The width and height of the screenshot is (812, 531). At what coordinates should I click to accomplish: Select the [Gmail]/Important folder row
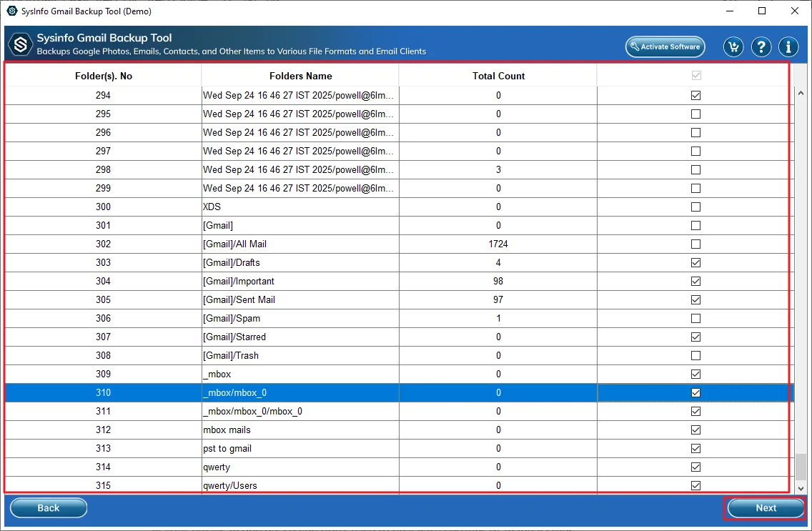[300, 282]
